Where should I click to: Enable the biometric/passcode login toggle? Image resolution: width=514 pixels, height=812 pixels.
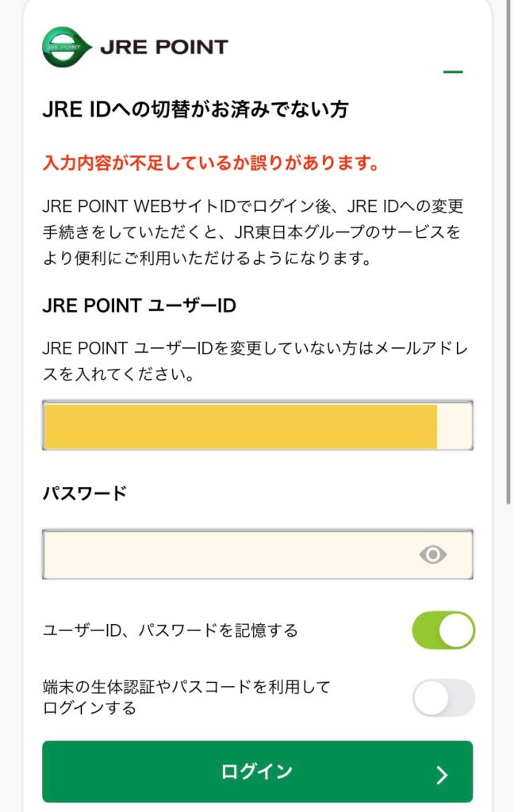[x=443, y=698]
